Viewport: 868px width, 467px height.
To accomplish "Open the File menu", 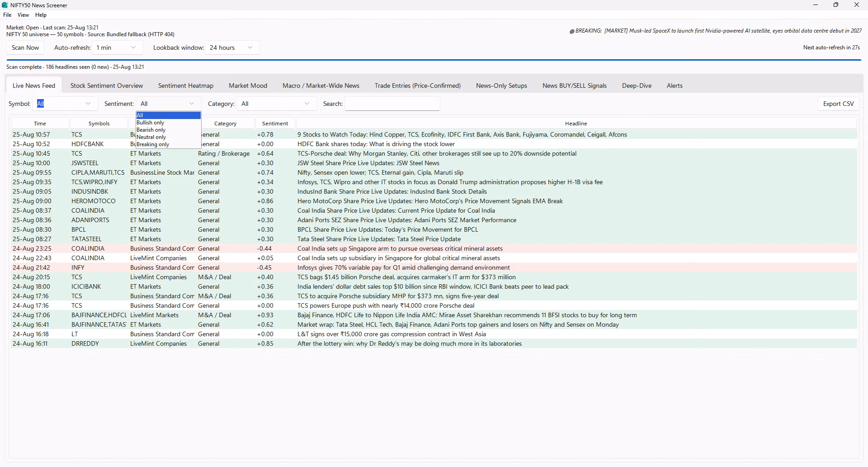I will tap(7, 15).
